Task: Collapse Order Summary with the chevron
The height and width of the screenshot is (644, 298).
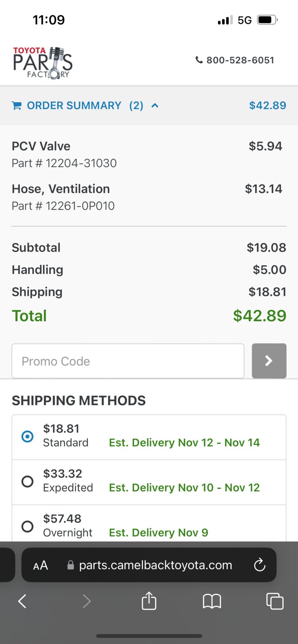Action: (155, 106)
